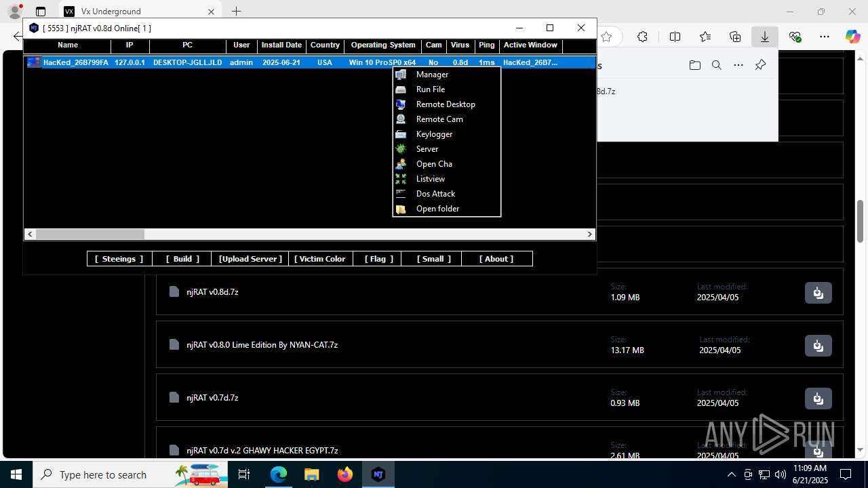Click the Install Date column header
This screenshot has height=488, width=868.
point(281,45)
